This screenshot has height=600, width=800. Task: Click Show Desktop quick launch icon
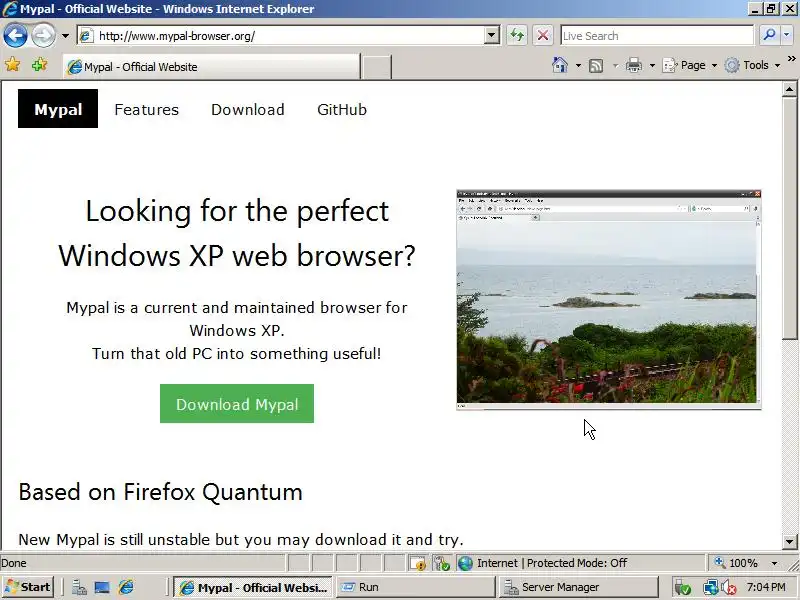102,588
